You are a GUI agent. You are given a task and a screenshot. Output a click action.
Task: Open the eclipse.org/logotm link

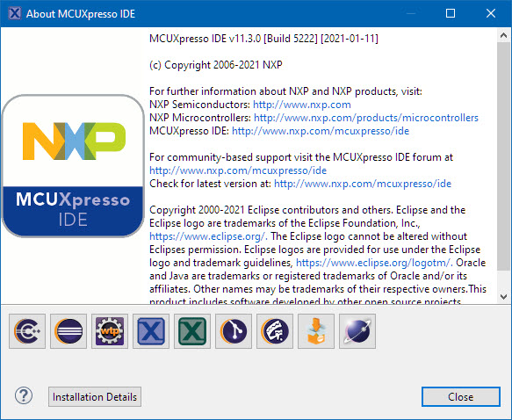374,263
